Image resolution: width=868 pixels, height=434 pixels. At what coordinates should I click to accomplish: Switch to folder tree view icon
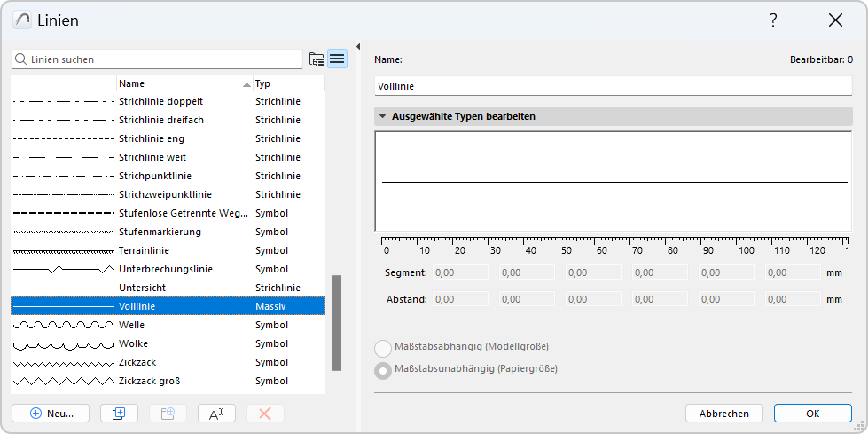click(317, 59)
